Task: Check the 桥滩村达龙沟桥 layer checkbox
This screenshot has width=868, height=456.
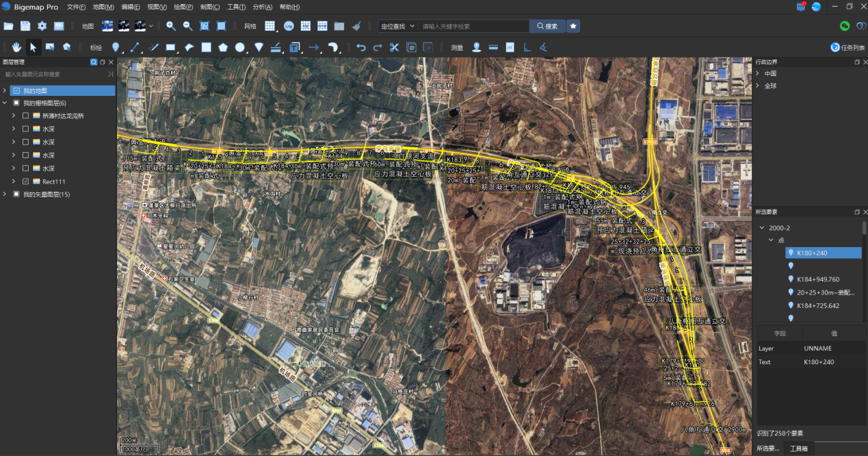Action: (26, 116)
